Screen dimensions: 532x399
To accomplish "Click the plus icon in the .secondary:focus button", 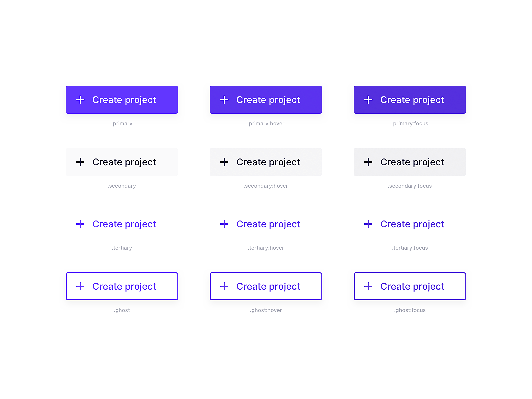I will coord(368,162).
